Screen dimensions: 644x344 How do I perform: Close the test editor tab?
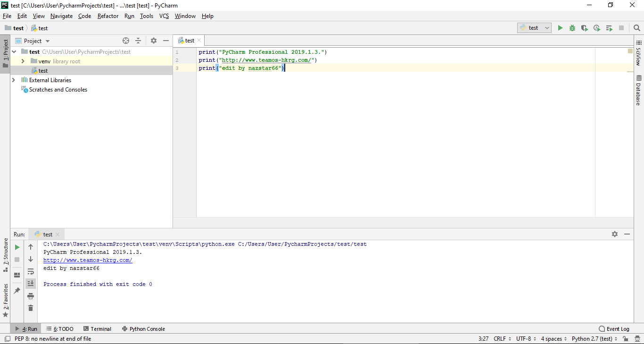point(199,41)
